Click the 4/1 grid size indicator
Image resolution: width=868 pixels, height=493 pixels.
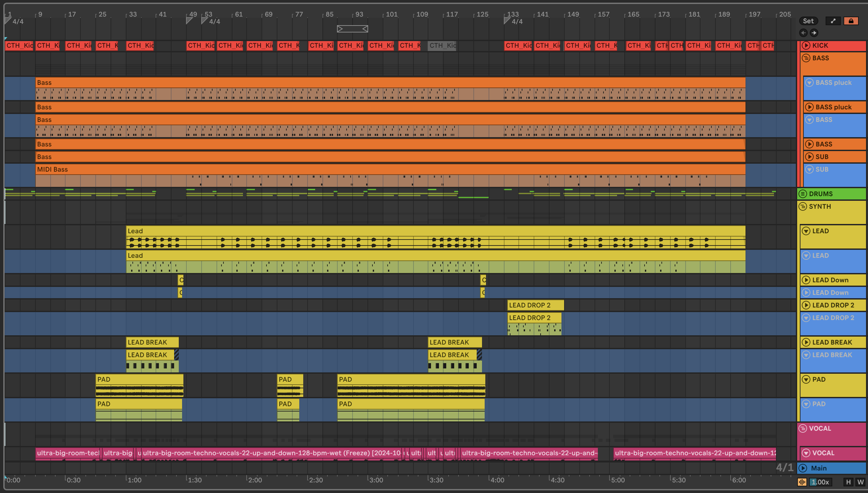point(785,467)
